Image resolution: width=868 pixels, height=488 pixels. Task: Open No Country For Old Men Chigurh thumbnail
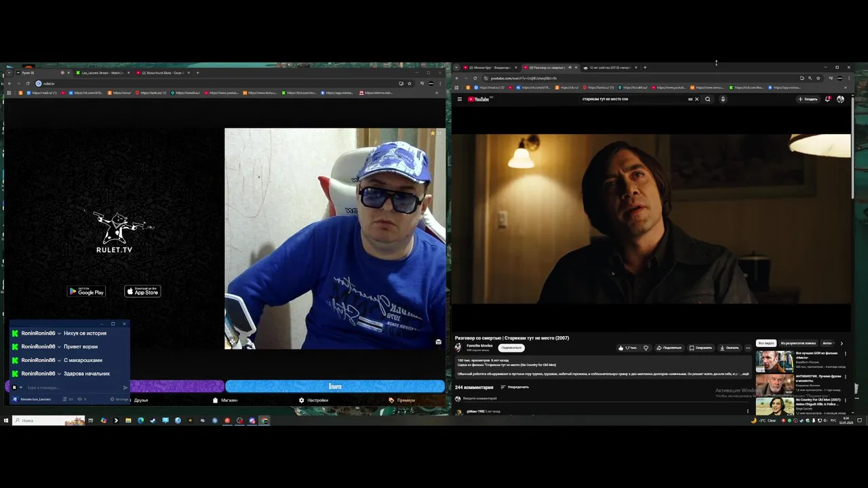click(774, 406)
